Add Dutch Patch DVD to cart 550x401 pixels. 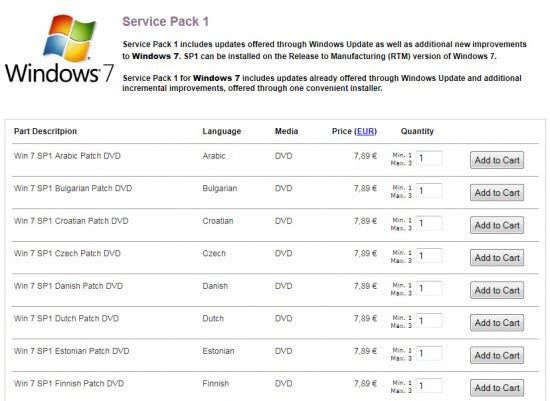pos(497,323)
